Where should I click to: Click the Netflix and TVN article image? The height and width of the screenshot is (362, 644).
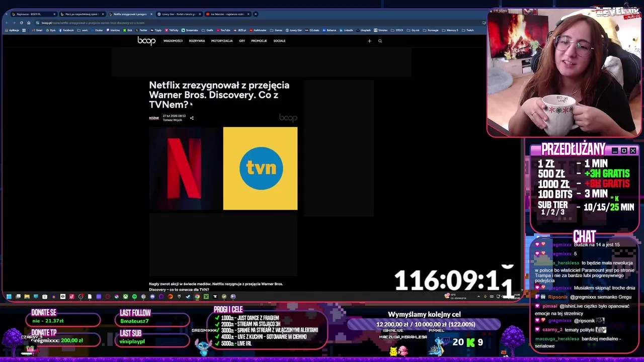point(223,168)
